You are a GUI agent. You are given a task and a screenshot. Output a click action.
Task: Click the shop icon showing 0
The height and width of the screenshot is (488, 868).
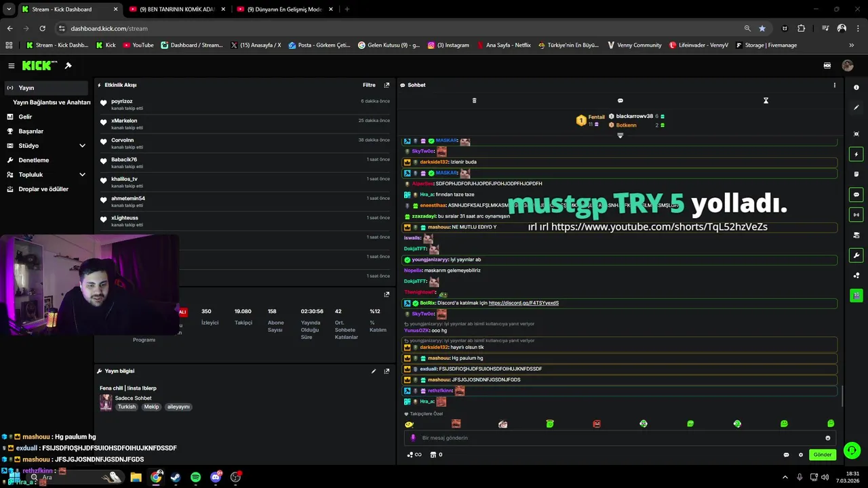[x=437, y=455]
